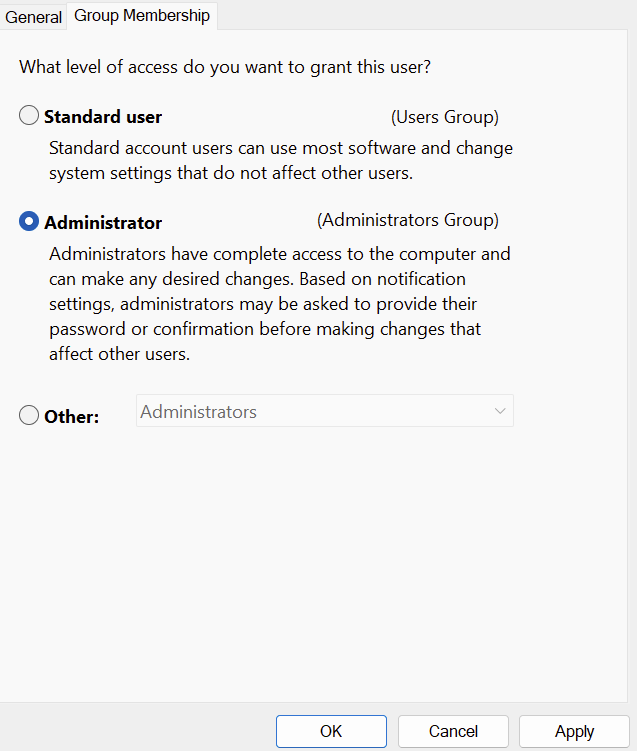Click the bold 'Standard user' label
637x751 pixels.
103,117
